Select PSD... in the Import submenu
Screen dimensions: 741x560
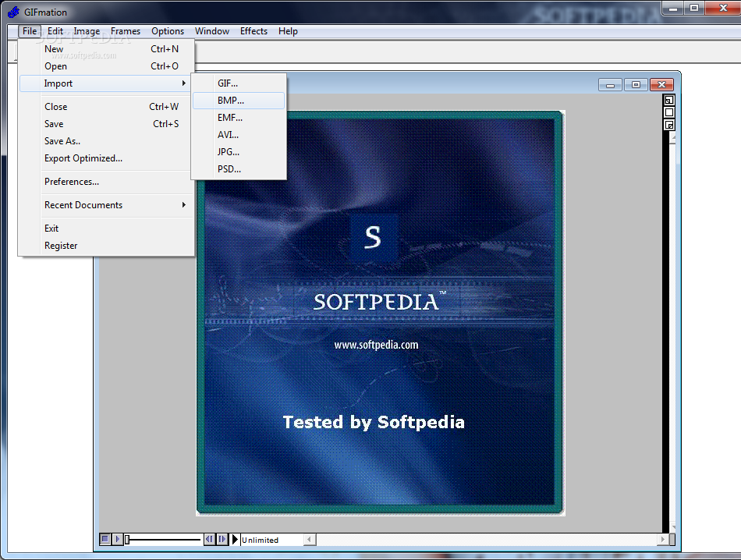point(239,169)
